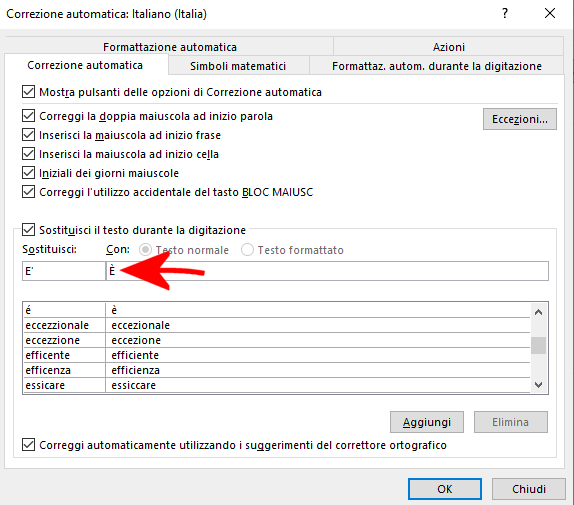This screenshot has height=505, width=574.
Task: Click the 'essiccare' replacement cell
Action: (x=318, y=385)
